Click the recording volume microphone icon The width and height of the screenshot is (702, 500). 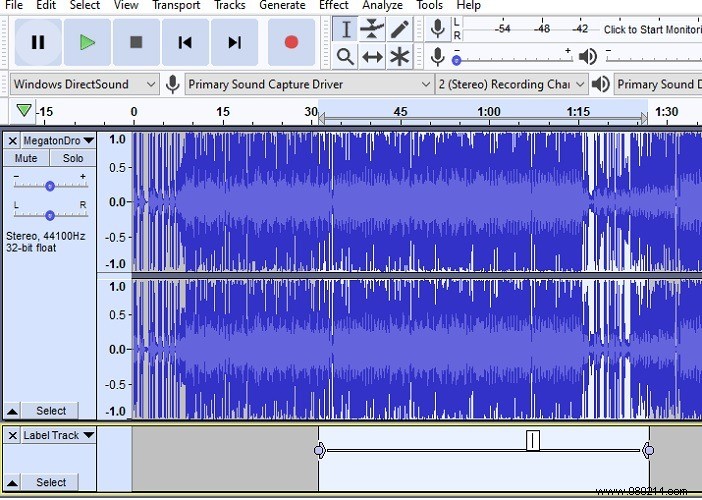(x=437, y=57)
